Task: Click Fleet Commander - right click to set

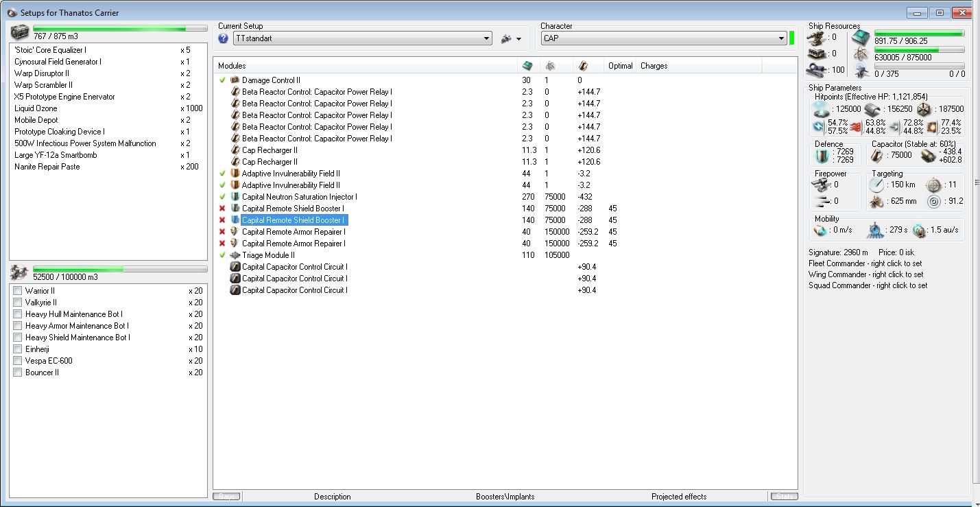Action: [x=865, y=263]
